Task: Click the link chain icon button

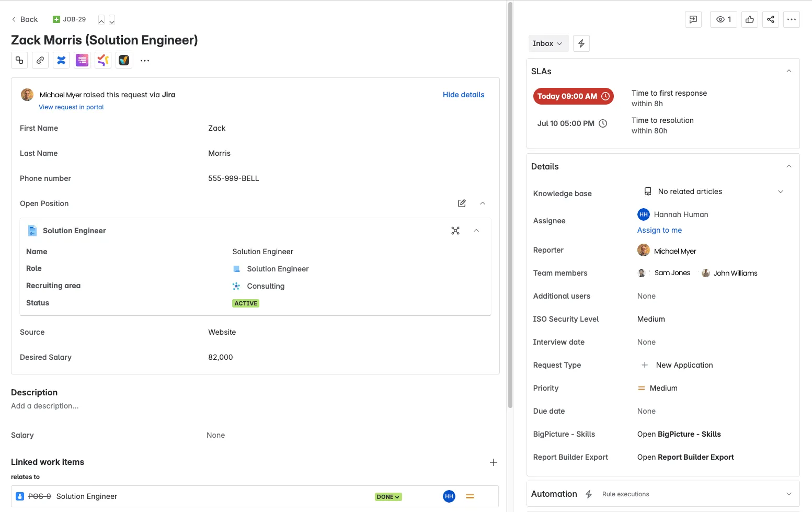Action: pyautogui.click(x=40, y=60)
